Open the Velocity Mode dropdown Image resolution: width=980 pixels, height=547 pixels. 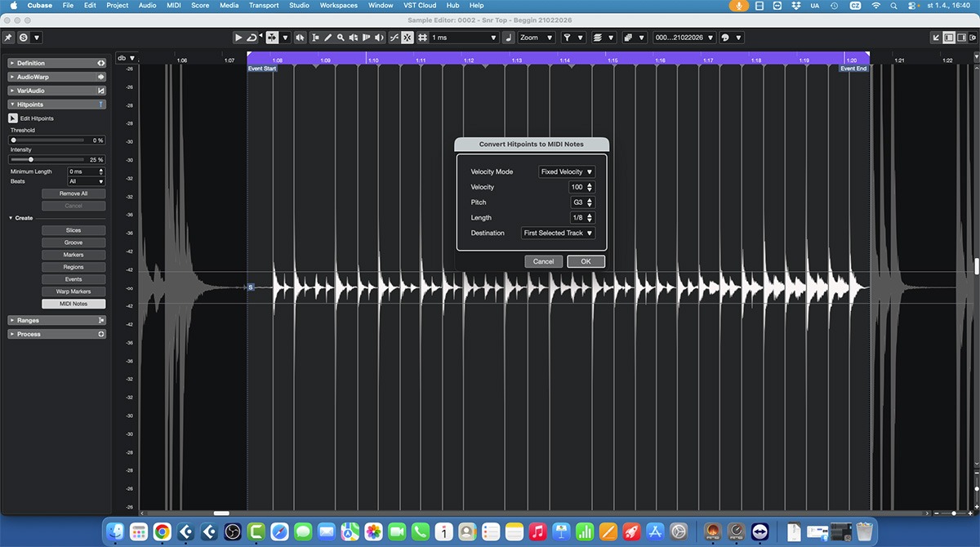(567, 172)
